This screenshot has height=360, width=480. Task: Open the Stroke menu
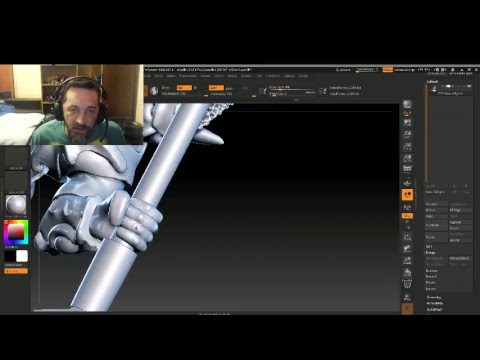tap(232, 76)
